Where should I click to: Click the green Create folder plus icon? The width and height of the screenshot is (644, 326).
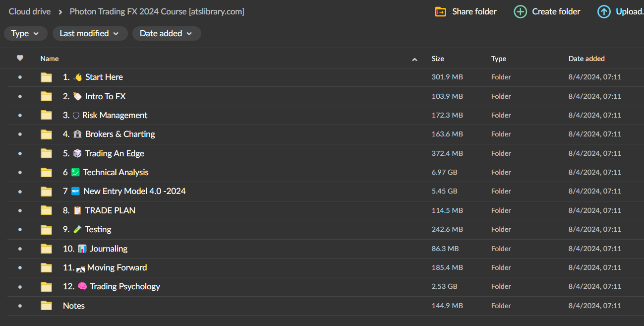click(x=520, y=11)
